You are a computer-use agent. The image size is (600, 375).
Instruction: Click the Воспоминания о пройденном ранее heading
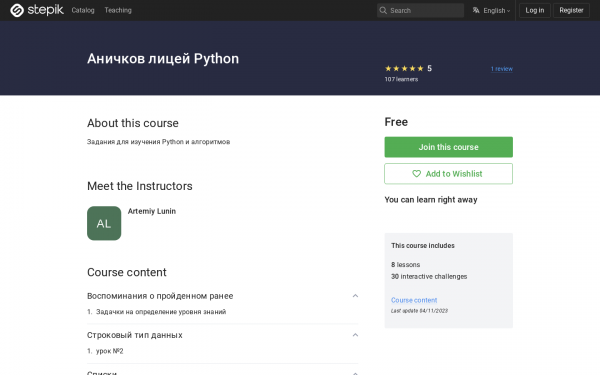(x=160, y=296)
